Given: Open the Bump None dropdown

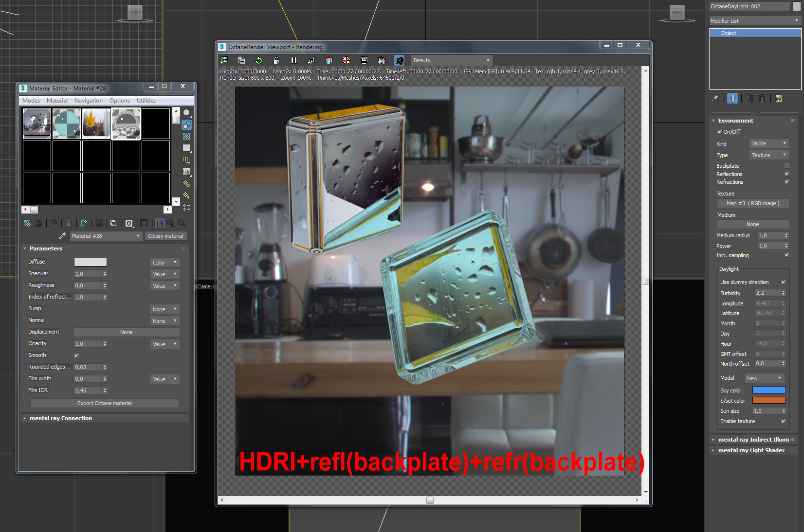Looking at the screenshot, I should click(x=165, y=309).
